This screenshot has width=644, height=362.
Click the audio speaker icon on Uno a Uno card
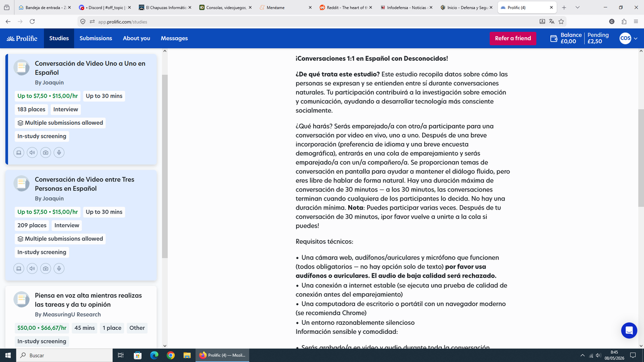click(x=32, y=152)
